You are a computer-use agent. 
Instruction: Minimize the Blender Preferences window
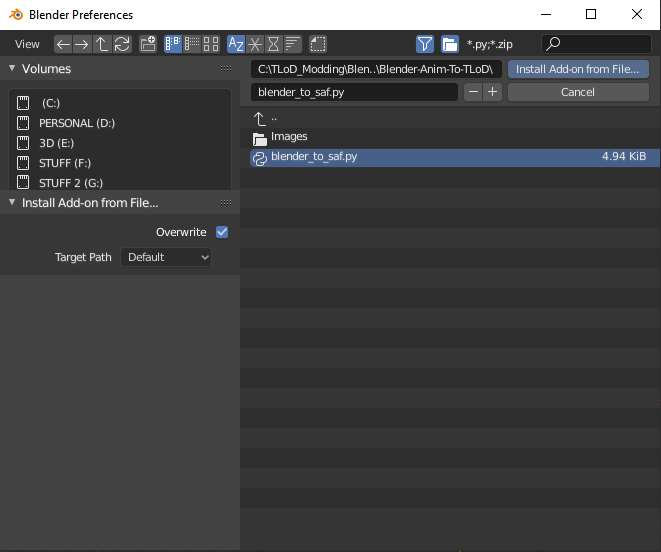pyautogui.click(x=546, y=14)
